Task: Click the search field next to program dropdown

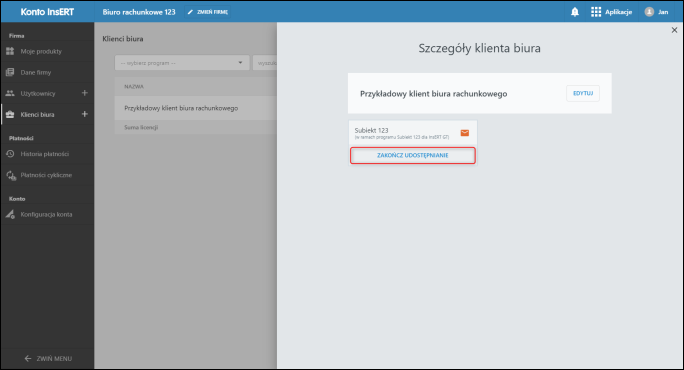Action: click(x=265, y=63)
